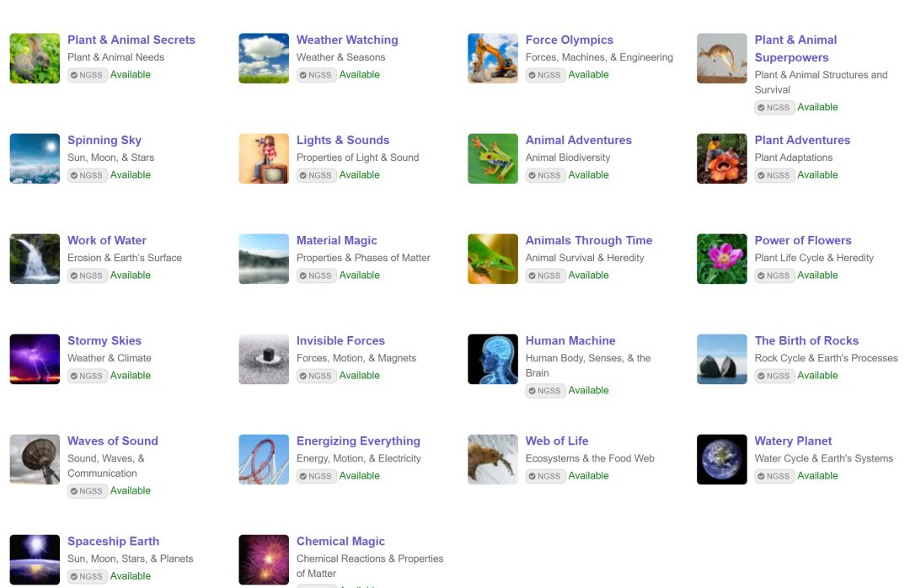Click the NGSS badge under Water Cycle & Earth's Systems

coord(774,477)
